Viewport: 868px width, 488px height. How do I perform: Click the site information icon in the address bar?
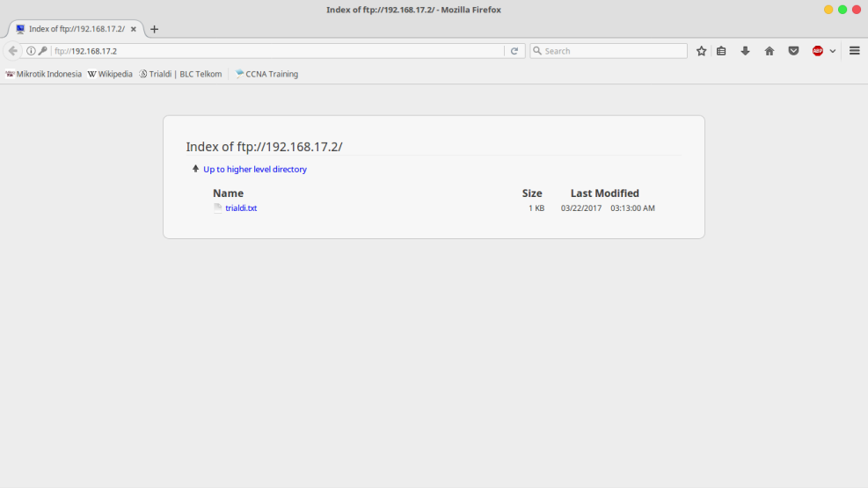coord(31,51)
